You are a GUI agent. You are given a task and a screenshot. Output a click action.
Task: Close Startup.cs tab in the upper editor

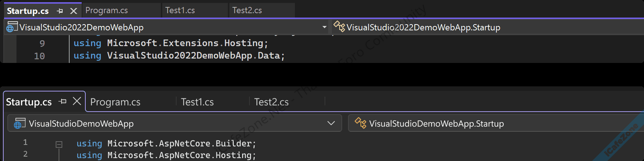pos(74,11)
